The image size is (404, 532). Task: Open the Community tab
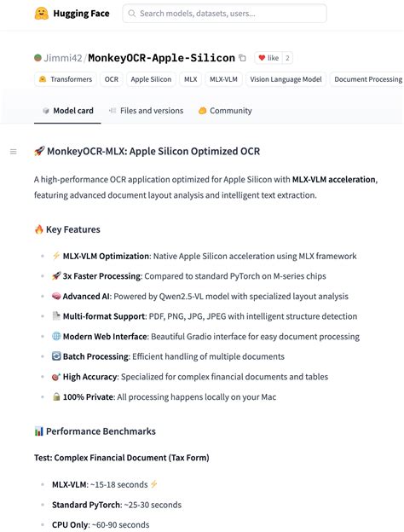[x=225, y=111]
